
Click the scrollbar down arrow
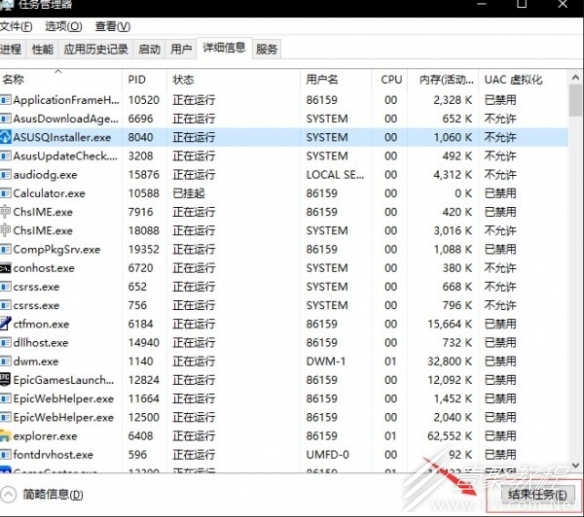[575, 465]
